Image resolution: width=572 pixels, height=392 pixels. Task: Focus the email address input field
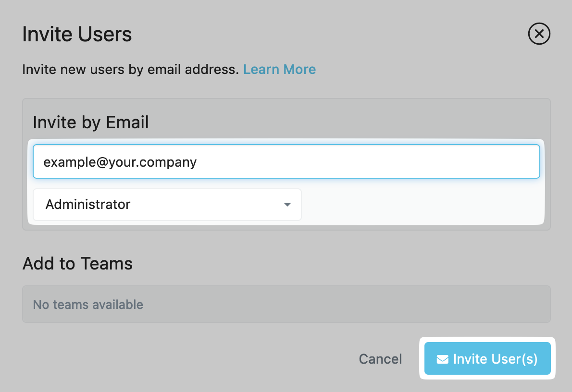(286, 161)
